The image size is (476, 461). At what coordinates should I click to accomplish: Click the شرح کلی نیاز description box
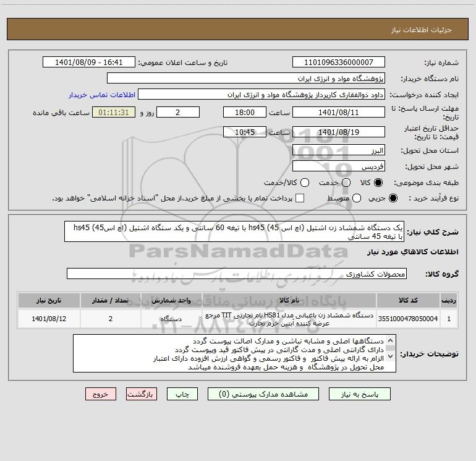(x=234, y=231)
